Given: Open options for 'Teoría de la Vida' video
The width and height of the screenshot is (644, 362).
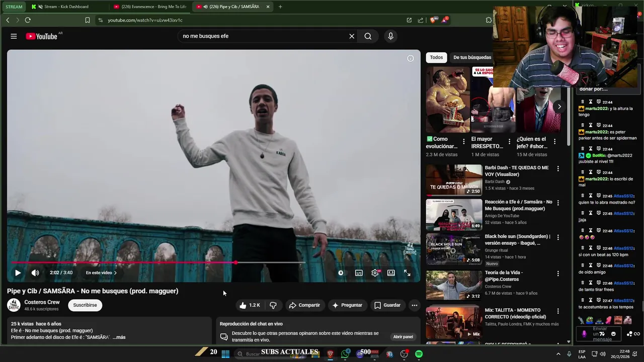Looking at the screenshot, I should [557, 274].
